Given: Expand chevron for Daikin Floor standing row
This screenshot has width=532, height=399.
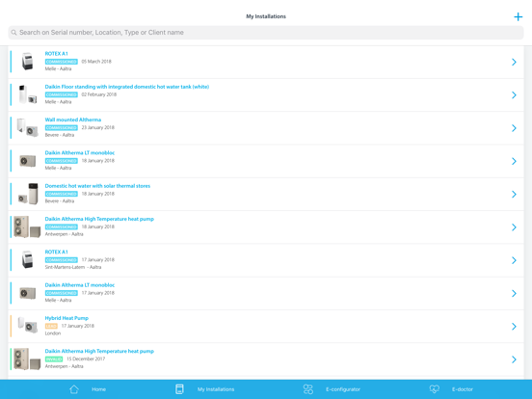Looking at the screenshot, I should pyautogui.click(x=514, y=95).
